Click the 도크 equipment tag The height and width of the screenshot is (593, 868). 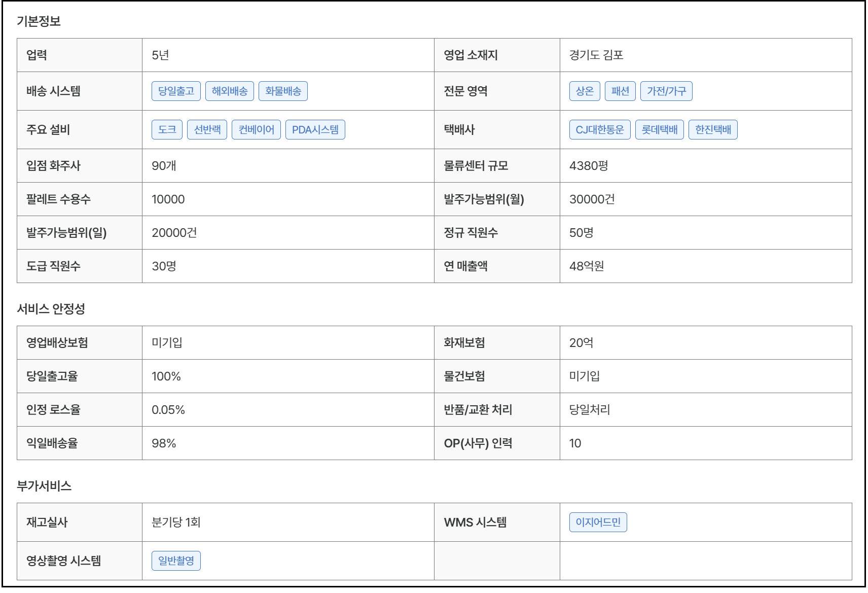point(167,130)
